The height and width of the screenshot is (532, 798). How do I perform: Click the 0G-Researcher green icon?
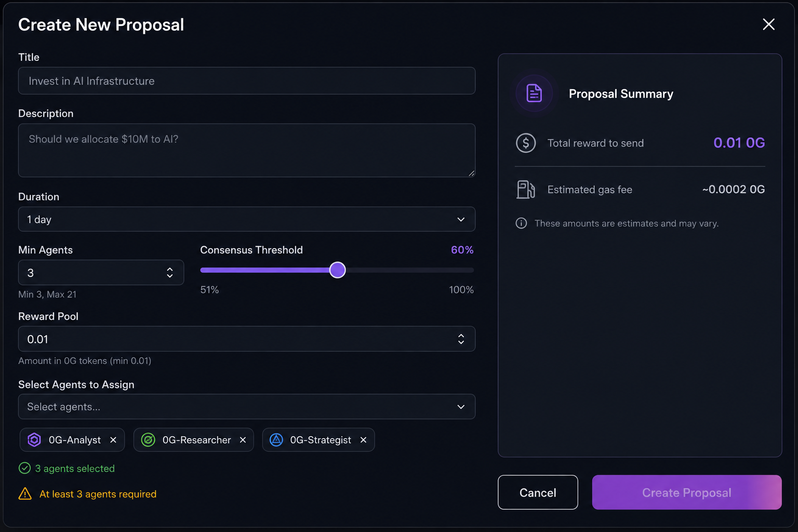(148, 440)
